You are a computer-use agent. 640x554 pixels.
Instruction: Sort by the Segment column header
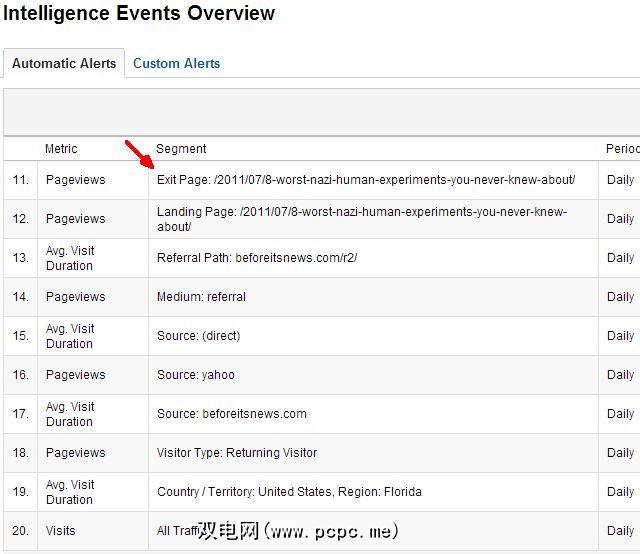(x=181, y=149)
